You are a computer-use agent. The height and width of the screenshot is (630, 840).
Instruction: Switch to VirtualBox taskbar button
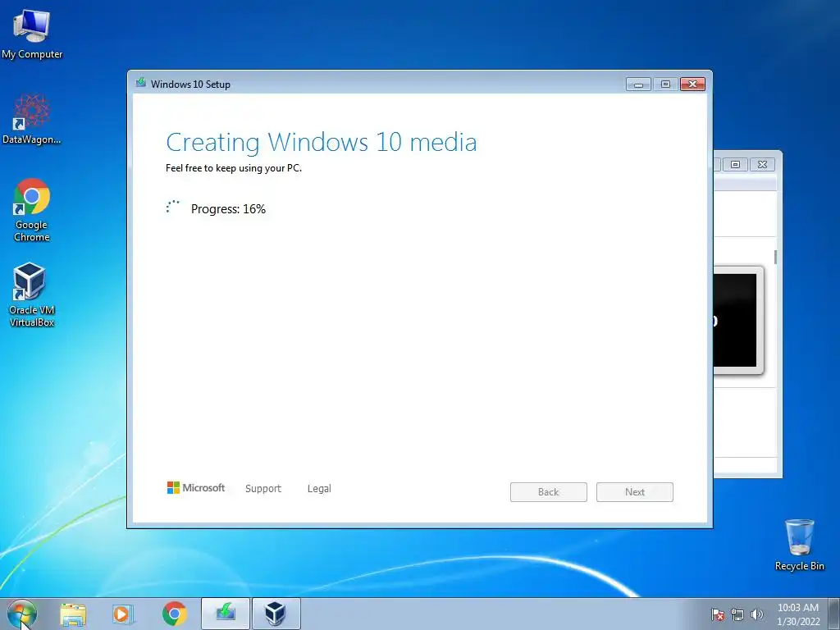[x=276, y=614]
